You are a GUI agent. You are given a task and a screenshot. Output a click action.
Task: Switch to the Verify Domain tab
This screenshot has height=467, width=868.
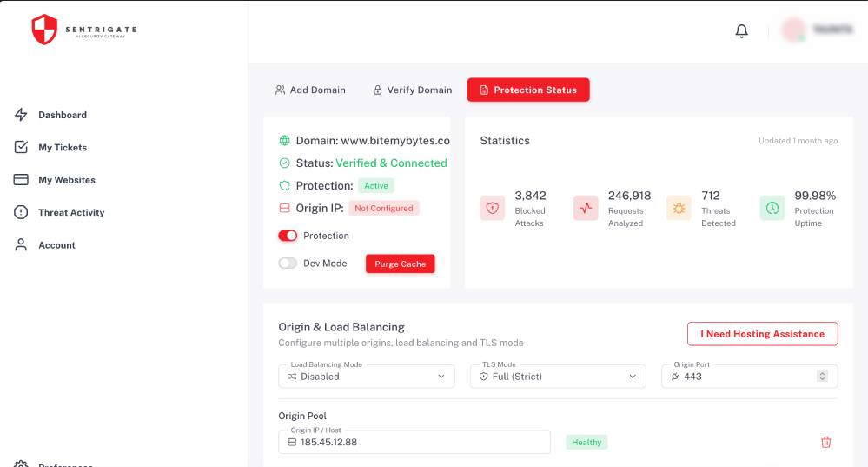coord(413,90)
